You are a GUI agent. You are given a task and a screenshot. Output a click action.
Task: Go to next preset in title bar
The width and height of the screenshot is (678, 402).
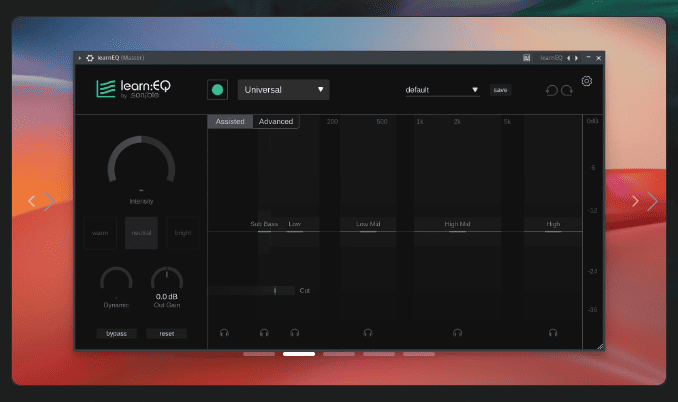[576, 58]
